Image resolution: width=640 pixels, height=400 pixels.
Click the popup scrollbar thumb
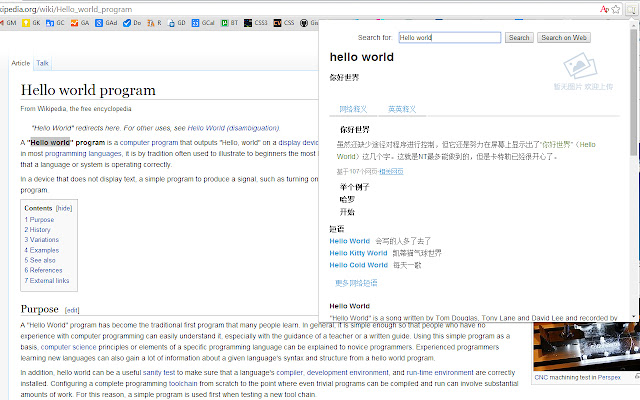633,92
